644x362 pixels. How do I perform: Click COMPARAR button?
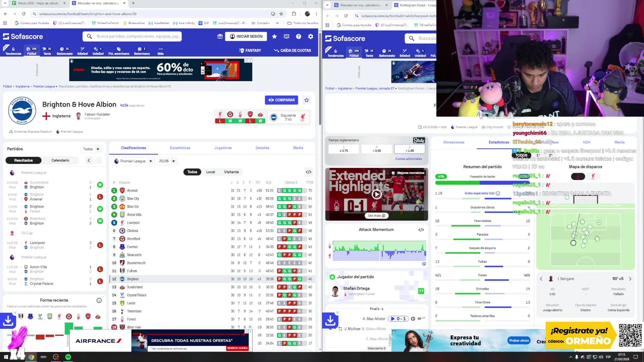(281, 100)
